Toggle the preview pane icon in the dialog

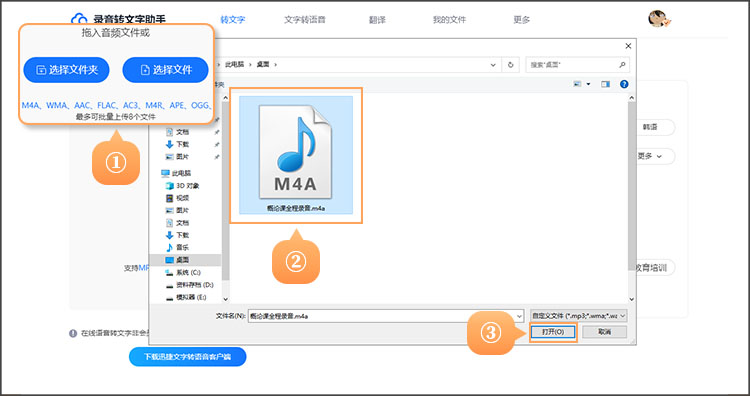click(x=606, y=84)
